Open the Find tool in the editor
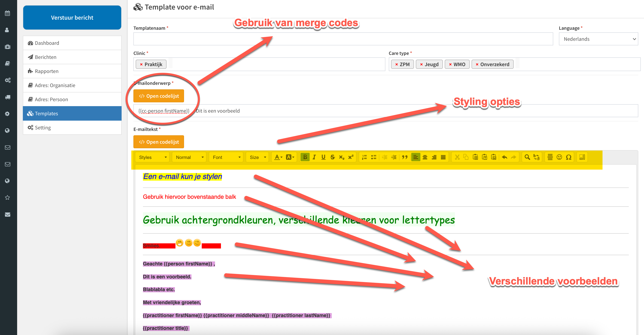This screenshot has width=644, height=335. [x=527, y=157]
